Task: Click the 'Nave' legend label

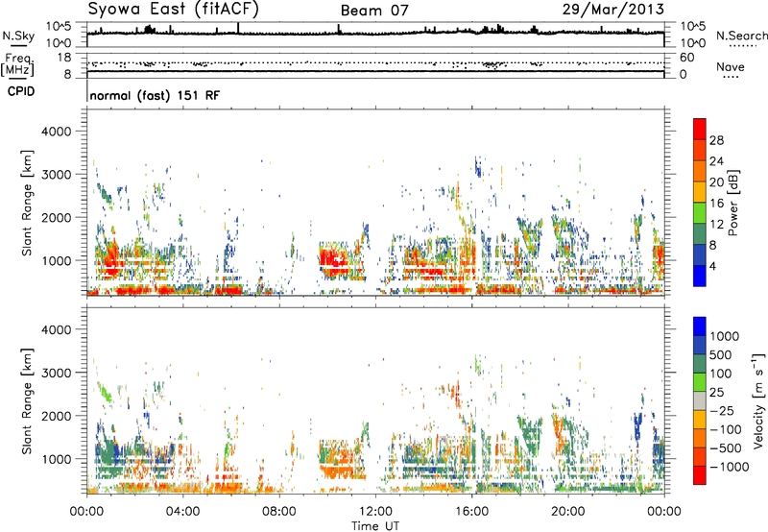Action: pyautogui.click(x=731, y=66)
